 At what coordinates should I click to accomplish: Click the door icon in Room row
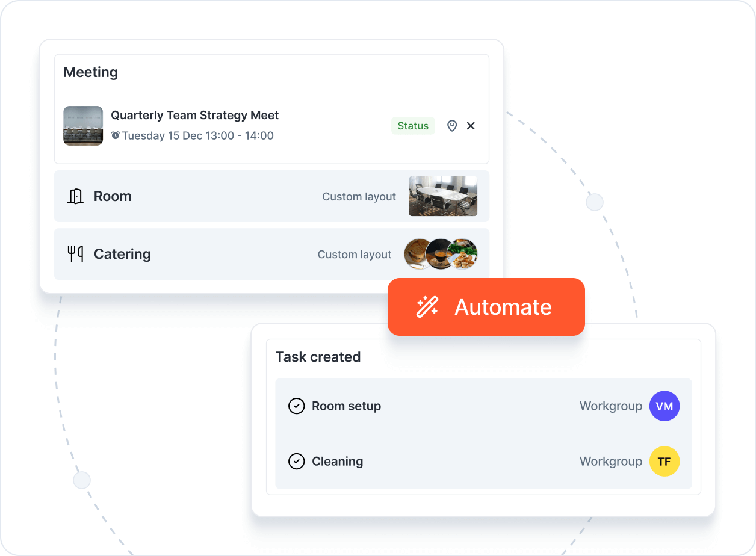point(75,196)
